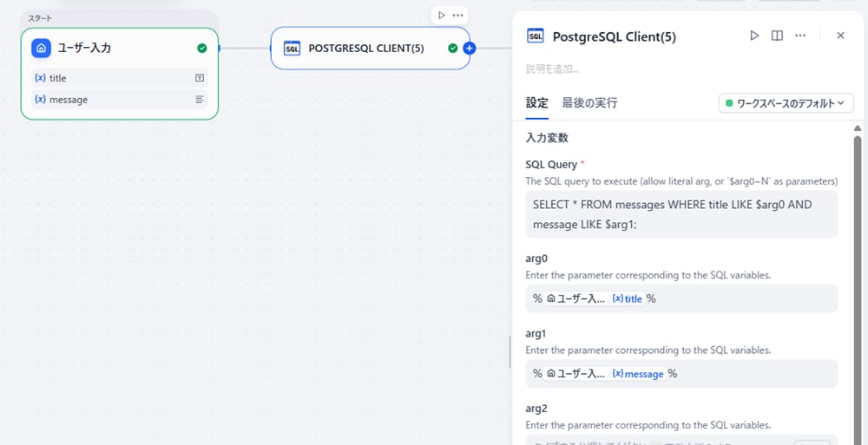This screenshot has width=868, height=445.
Task: Open the three-dot menu above the PostgreSQL node
Action: click(457, 15)
